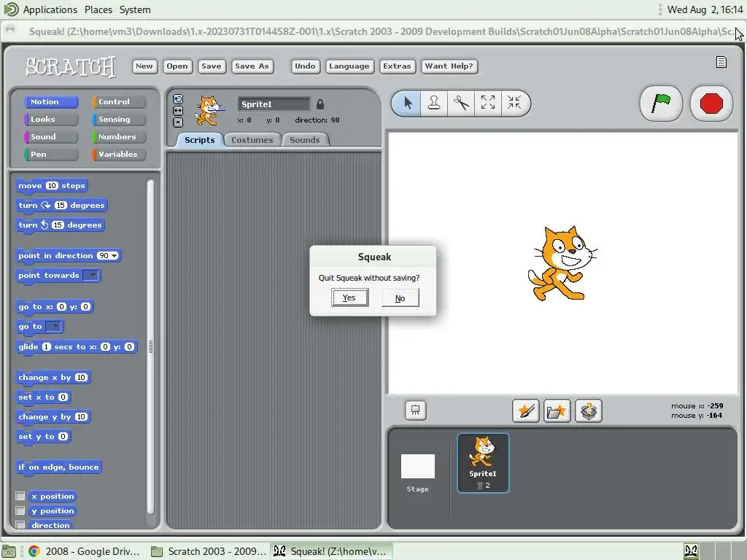
Task: Select the Variables category
Action: [x=119, y=155]
